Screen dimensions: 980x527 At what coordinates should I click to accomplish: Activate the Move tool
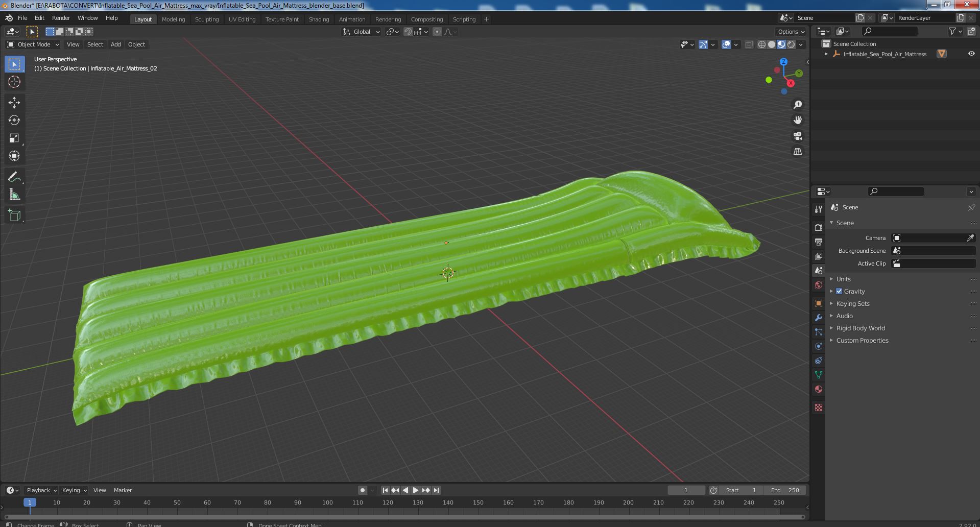point(14,103)
